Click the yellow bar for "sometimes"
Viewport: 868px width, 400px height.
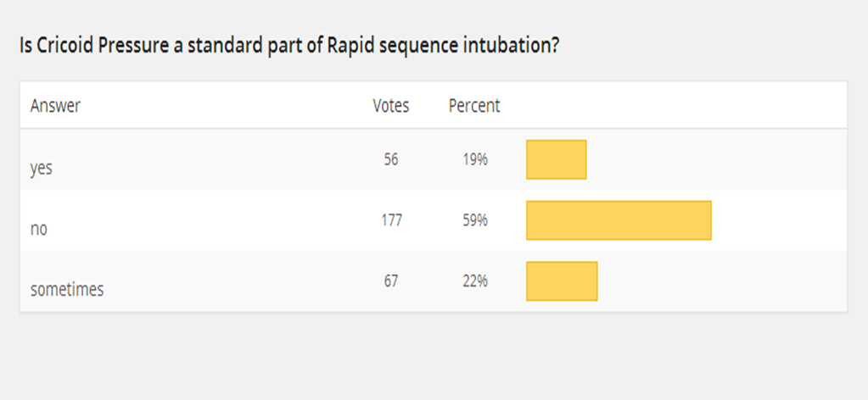(562, 281)
